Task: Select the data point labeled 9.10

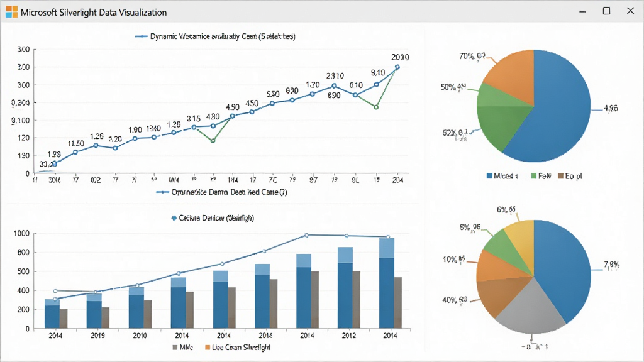Action: pos(377,85)
